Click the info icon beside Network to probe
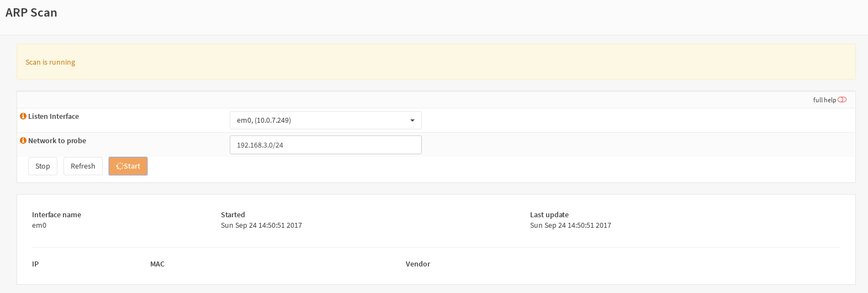 click(23, 140)
